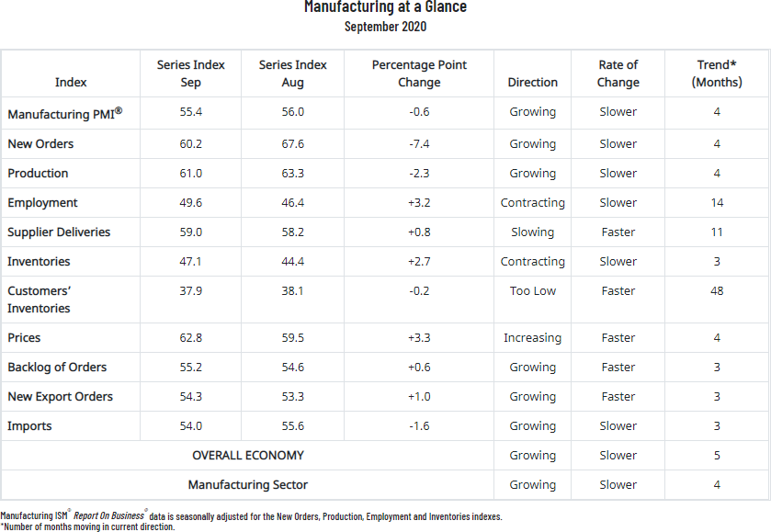Screen dimensions: 771x532
Task: Select the Trend (Months) column header
Action: pyautogui.click(x=716, y=74)
